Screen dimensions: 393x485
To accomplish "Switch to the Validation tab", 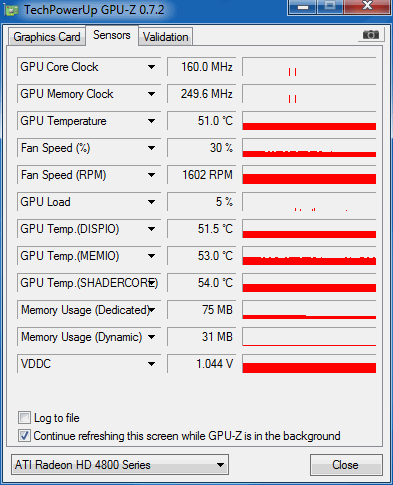I will (x=166, y=37).
